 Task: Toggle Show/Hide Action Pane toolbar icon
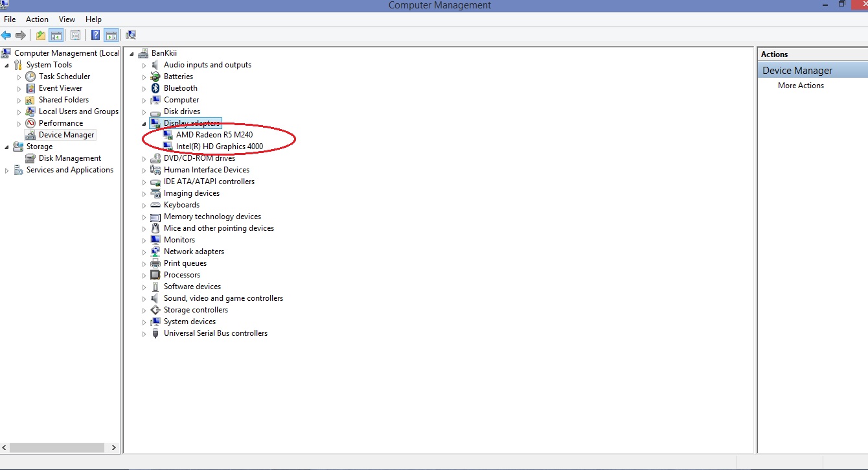coord(111,35)
